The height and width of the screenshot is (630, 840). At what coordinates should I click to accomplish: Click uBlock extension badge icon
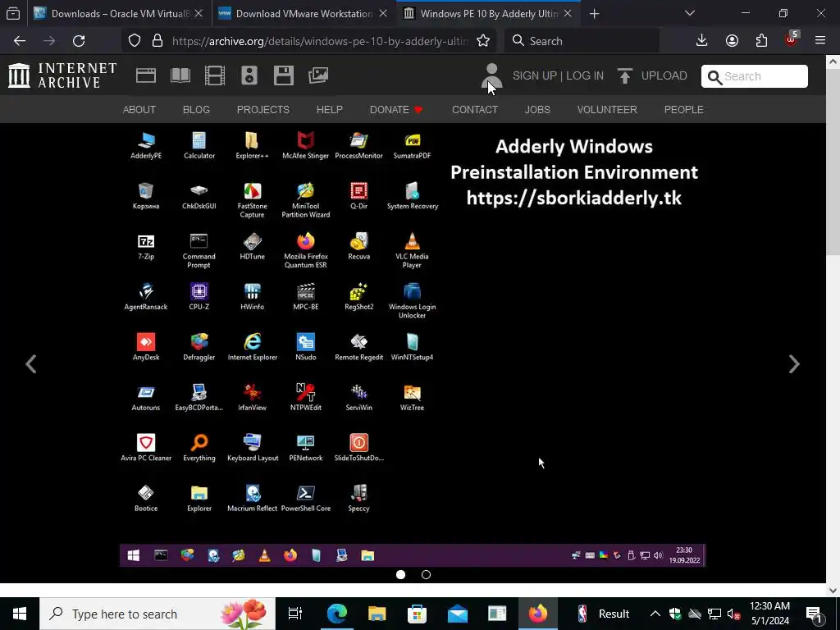792,39
